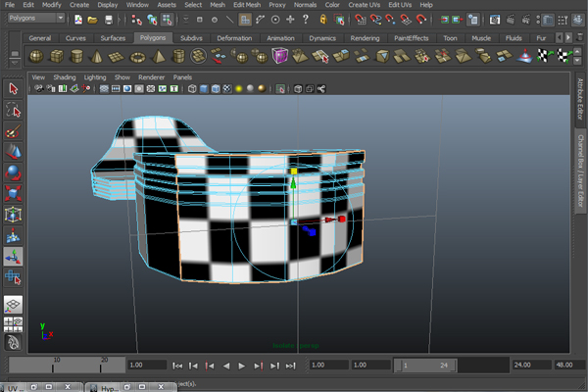The image size is (588, 392).
Task: Toggle smooth shade all in viewport toolbar
Action: (x=204, y=89)
